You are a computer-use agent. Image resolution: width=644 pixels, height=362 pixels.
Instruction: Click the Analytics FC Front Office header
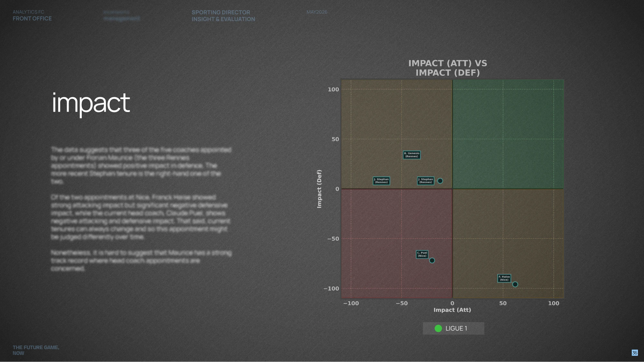(32, 15)
